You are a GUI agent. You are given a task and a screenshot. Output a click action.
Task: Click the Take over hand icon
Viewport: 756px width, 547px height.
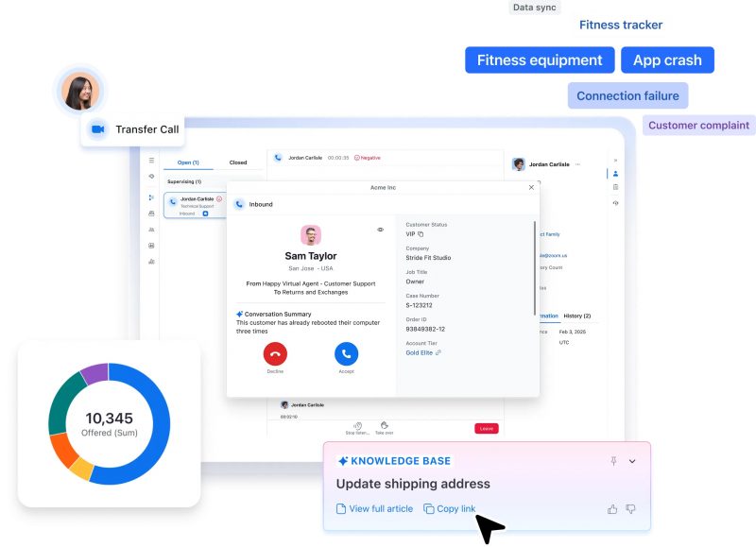click(385, 425)
